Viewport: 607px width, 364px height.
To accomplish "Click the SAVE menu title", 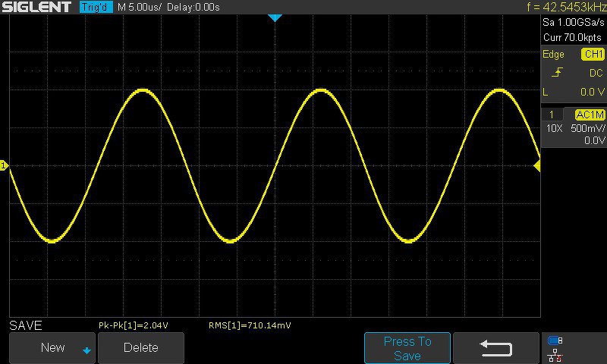I will [26, 325].
